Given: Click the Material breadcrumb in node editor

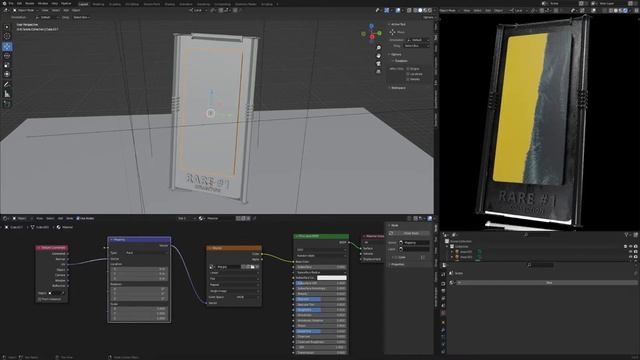Looking at the screenshot, I should click(65, 227).
